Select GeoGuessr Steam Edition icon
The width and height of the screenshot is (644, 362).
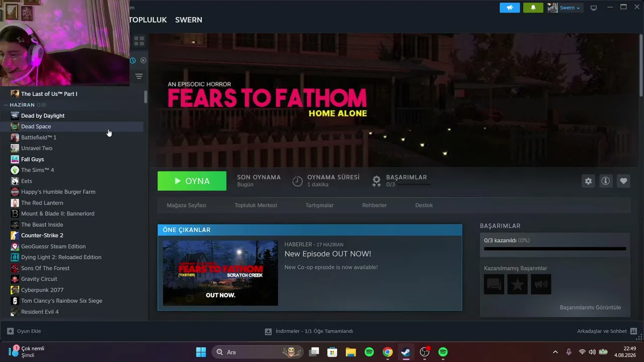click(x=15, y=246)
